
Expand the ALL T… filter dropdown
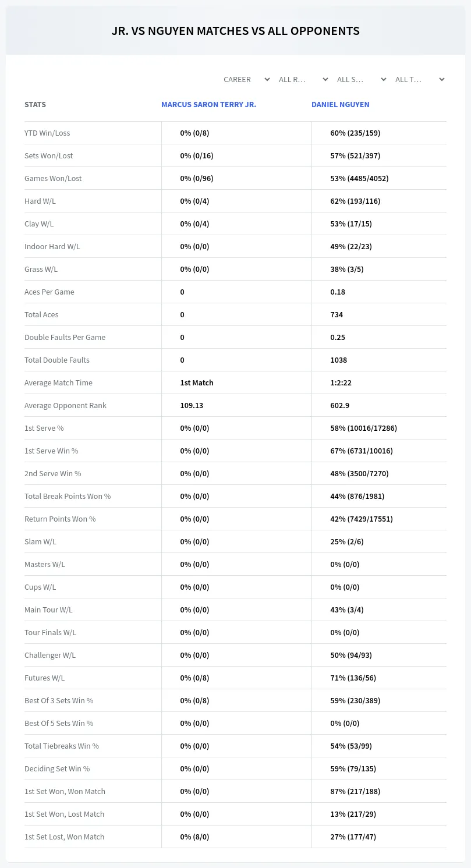tap(419, 79)
